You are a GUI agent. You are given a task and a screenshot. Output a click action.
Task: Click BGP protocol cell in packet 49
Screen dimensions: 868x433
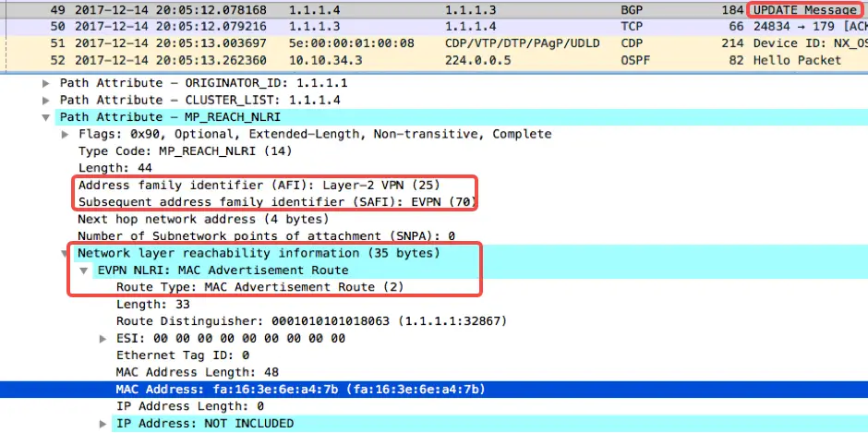tap(632, 10)
